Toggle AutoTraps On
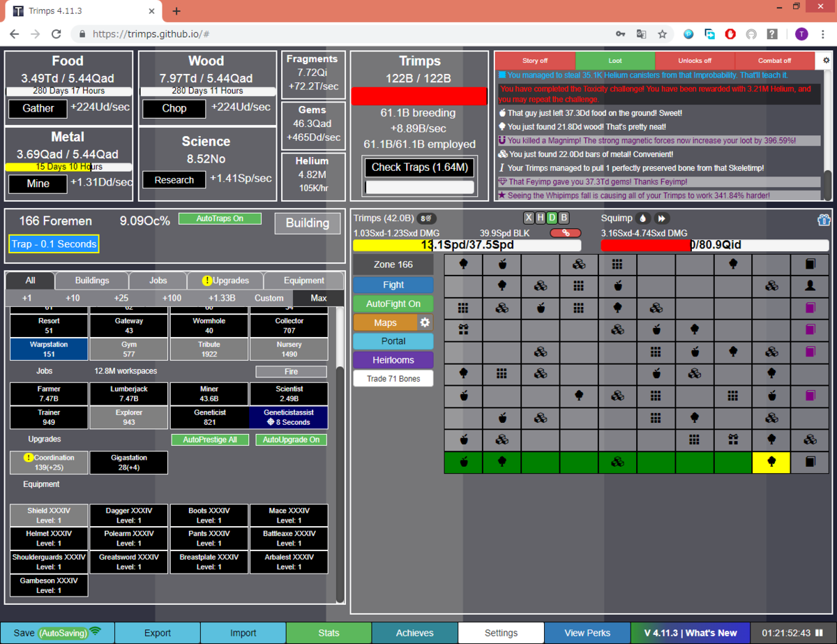Viewport: 837px width, 644px height. click(220, 218)
